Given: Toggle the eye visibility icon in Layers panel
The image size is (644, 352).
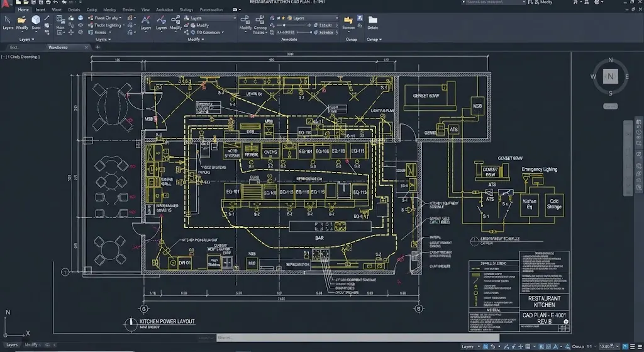Looking at the screenshot, I should pos(80,25).
